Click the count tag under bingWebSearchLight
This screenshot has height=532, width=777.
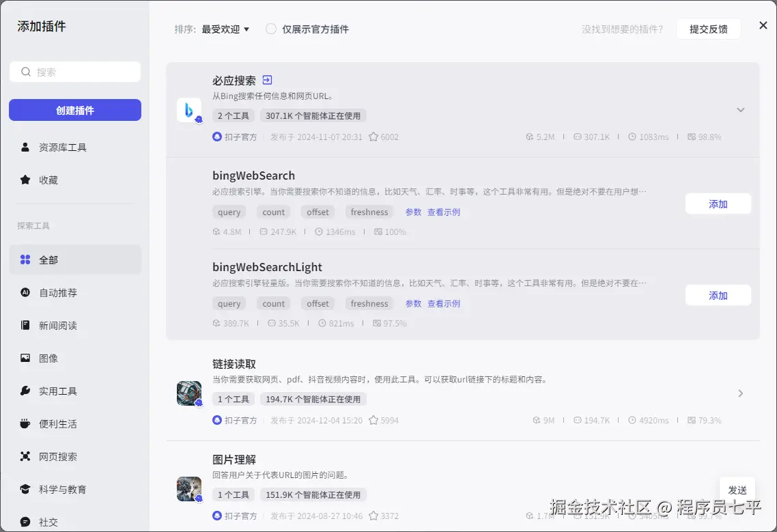(274, 303)
